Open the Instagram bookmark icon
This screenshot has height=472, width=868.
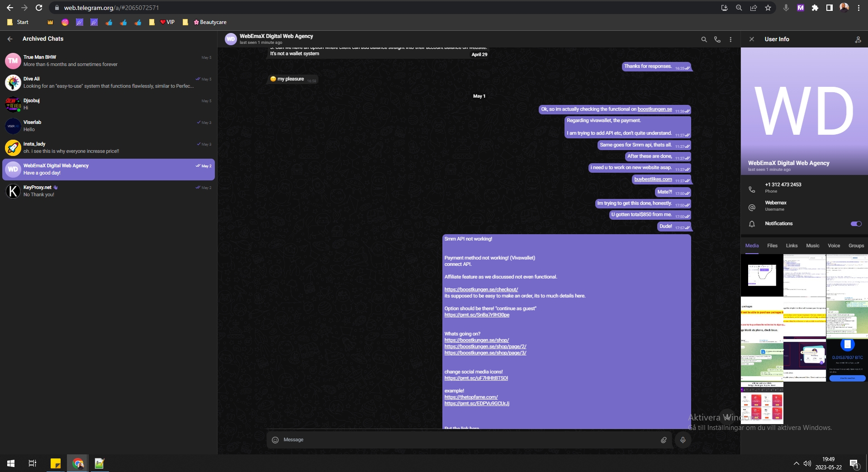[65, 22]
